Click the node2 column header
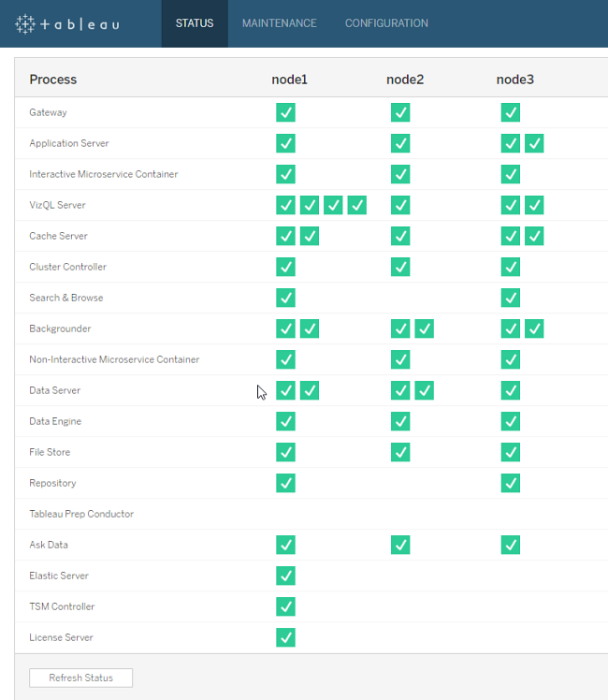Screen dimensions: 608x700 click(x=404, y=80)
